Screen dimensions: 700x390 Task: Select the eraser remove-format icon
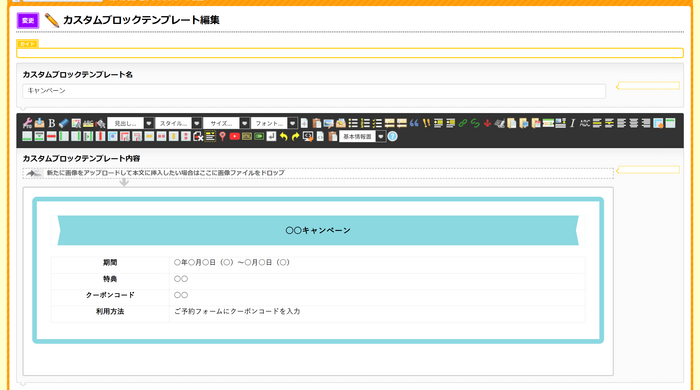[64, 123]
